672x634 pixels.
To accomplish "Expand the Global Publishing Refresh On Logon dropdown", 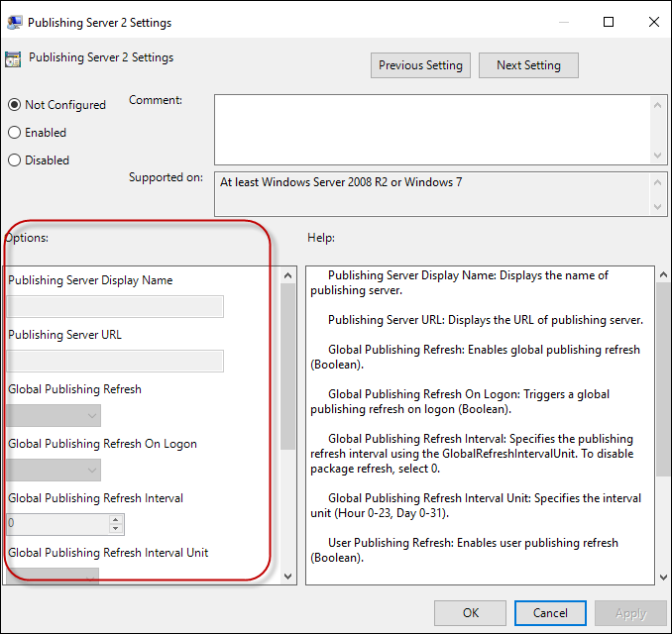I will [55, 470].
